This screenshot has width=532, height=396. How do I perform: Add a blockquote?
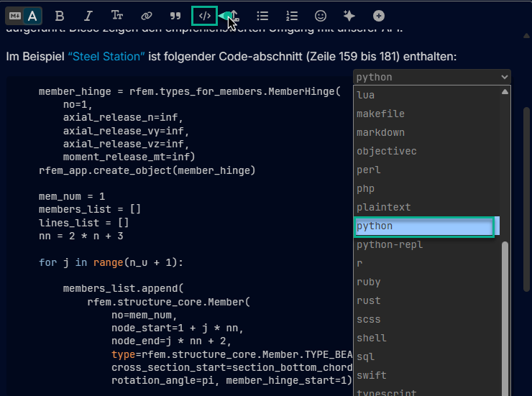point(175,15)
